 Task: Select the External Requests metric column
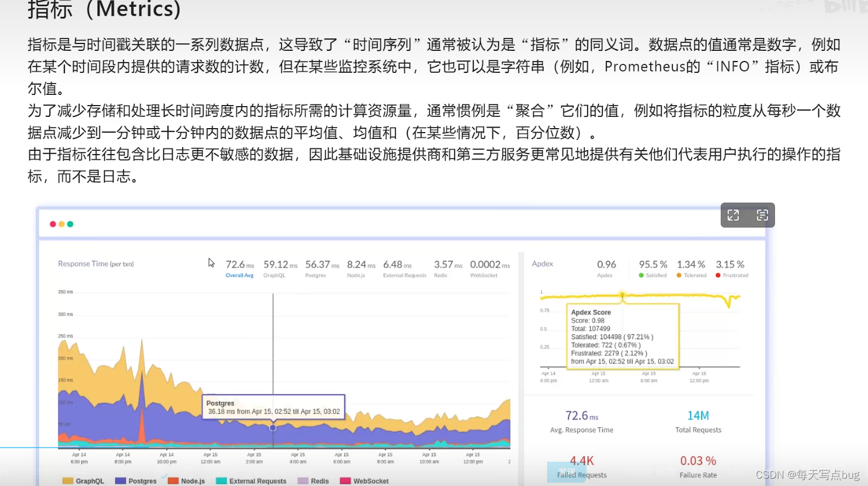click(404, 269)
